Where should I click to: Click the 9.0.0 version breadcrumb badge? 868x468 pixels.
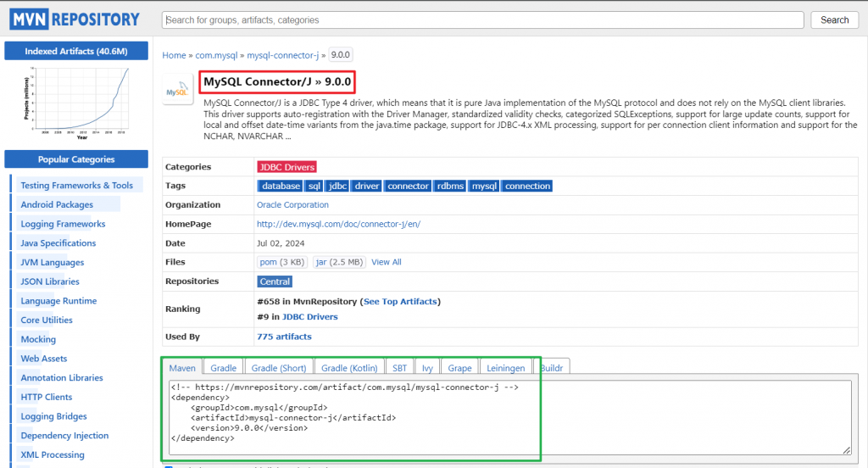tap(341, 55)
